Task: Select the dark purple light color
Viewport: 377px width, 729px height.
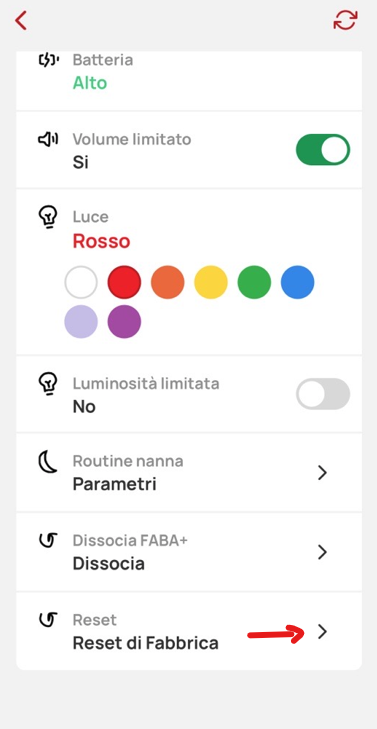Action: point(125,322)
